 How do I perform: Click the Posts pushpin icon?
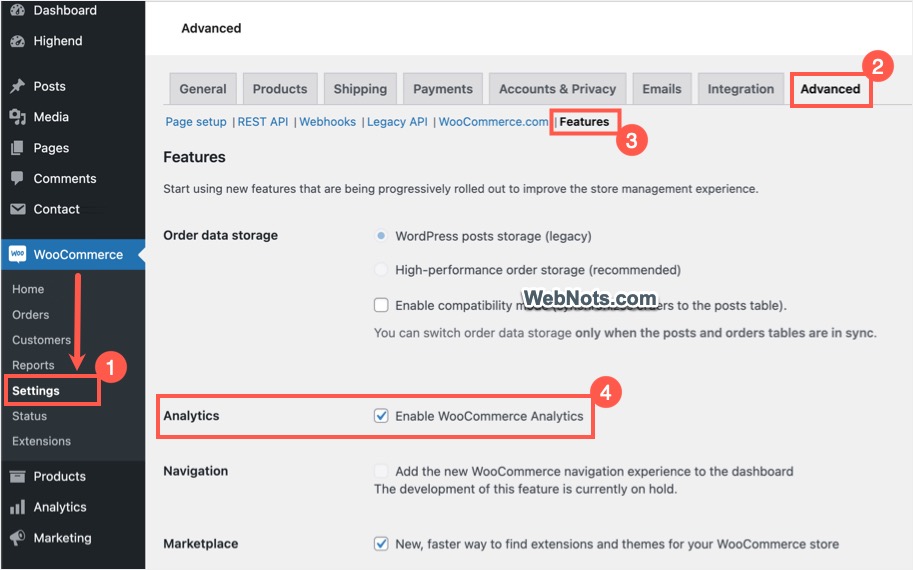(17, 86)
